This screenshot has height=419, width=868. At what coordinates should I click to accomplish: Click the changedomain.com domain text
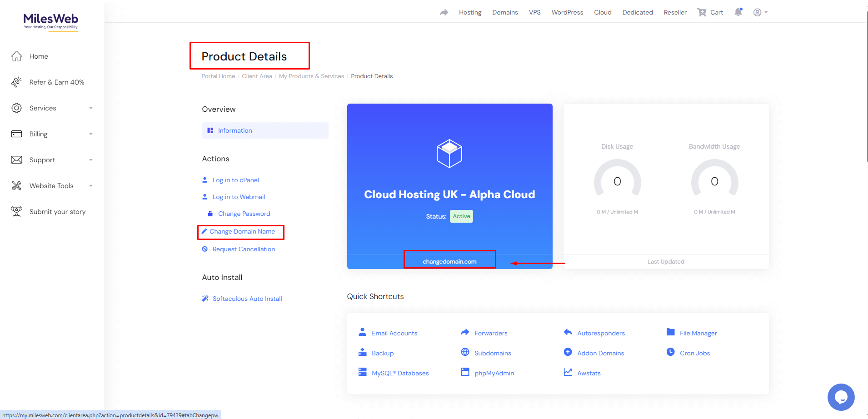(449, 261)
